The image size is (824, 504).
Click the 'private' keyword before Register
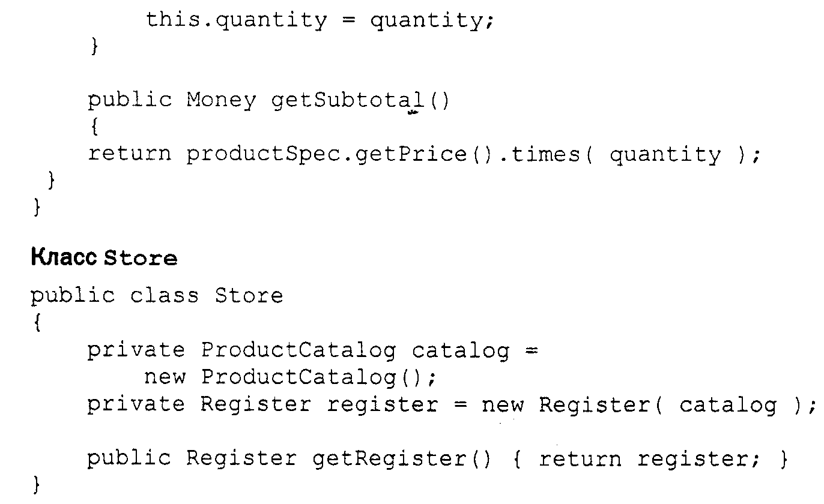click(136, 405)
